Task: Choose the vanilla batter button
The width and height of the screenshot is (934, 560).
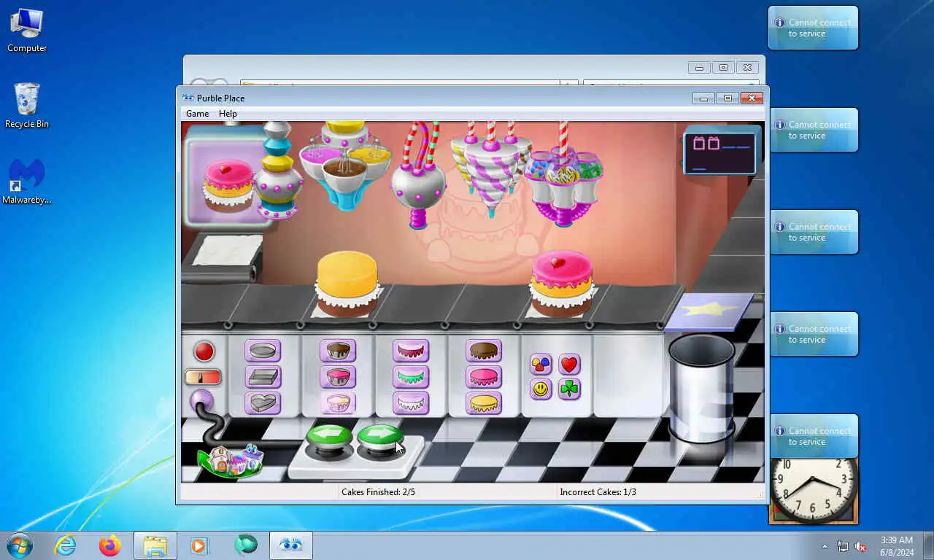Action: pyautogui.click(x=338, y=402)
